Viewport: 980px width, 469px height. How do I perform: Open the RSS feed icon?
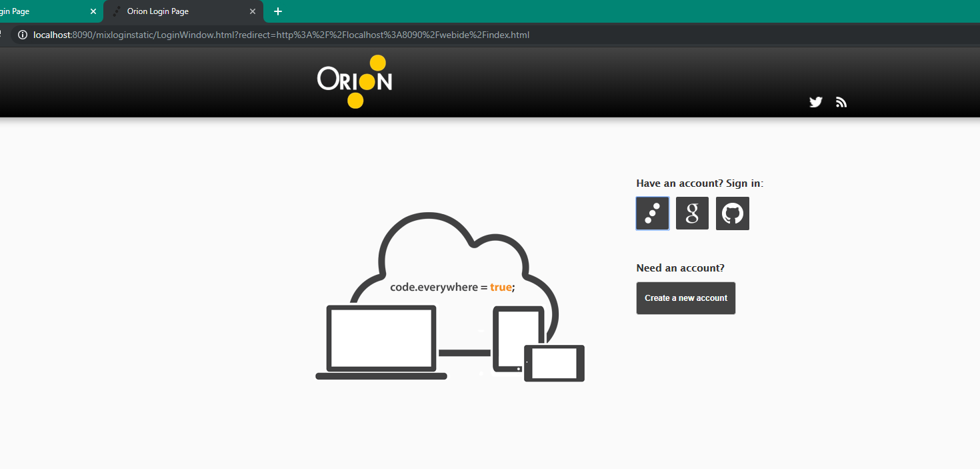(841, 102)
